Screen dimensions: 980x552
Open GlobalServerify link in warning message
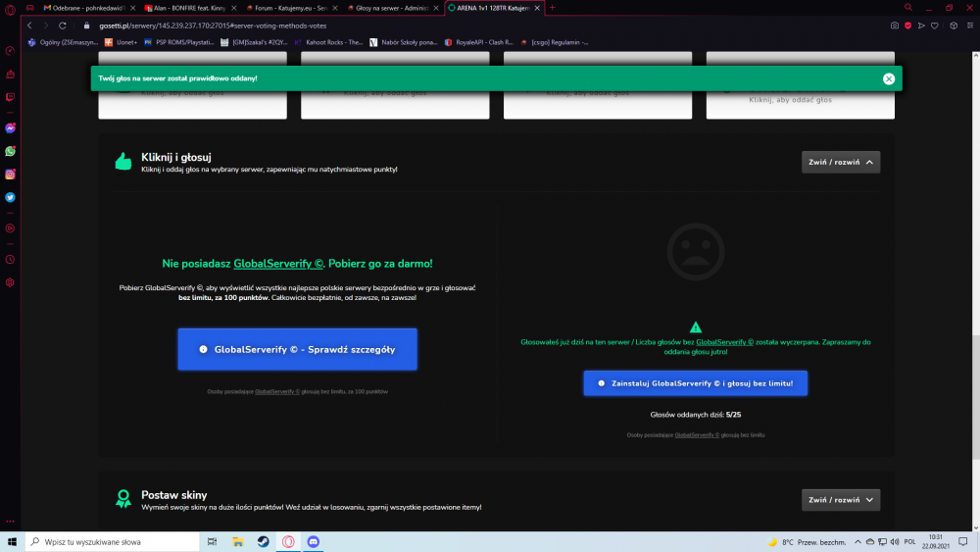724,342
